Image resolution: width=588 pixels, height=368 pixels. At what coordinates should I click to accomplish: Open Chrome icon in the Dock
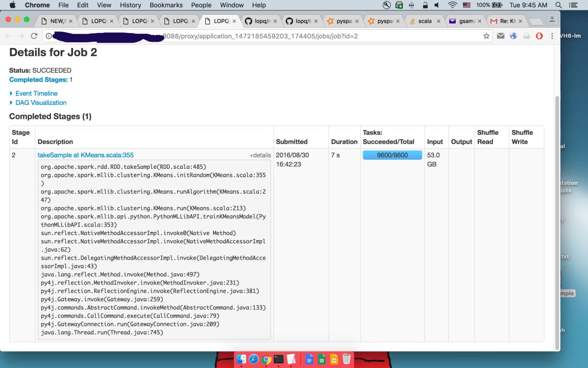tap(266, 359)
